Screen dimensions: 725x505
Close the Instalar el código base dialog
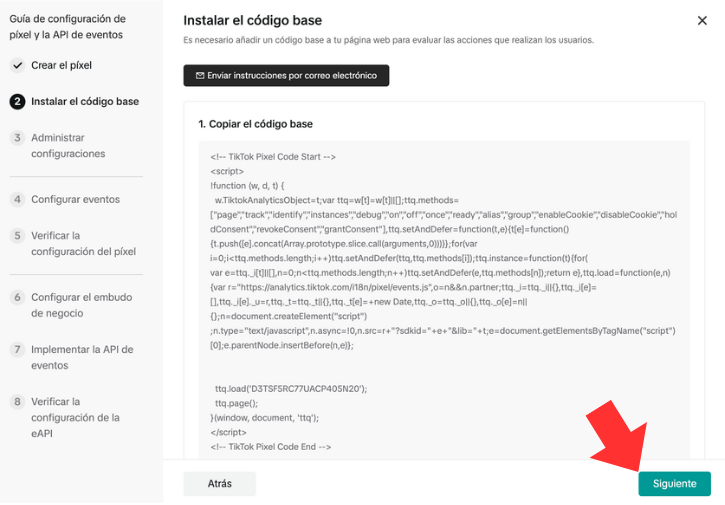(x=702, y=20)
